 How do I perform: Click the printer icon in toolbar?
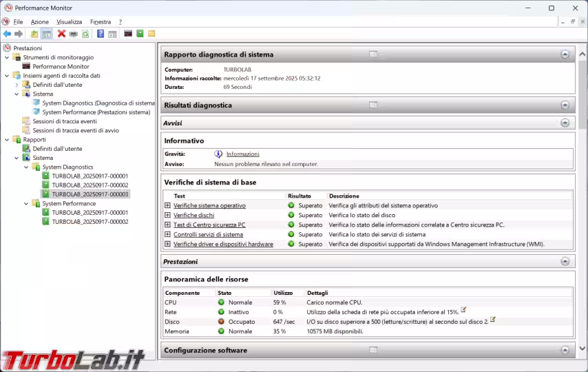(74, 34)
